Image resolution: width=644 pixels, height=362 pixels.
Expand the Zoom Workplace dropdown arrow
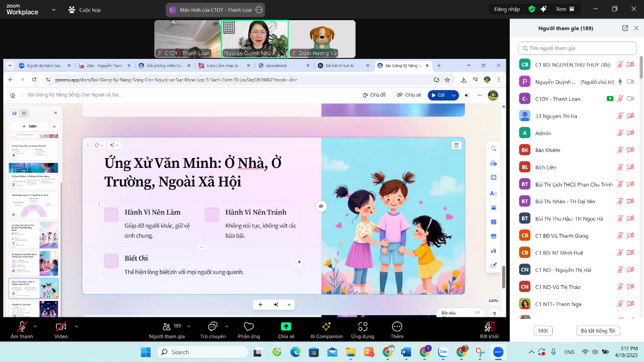[x=53, y=9]
